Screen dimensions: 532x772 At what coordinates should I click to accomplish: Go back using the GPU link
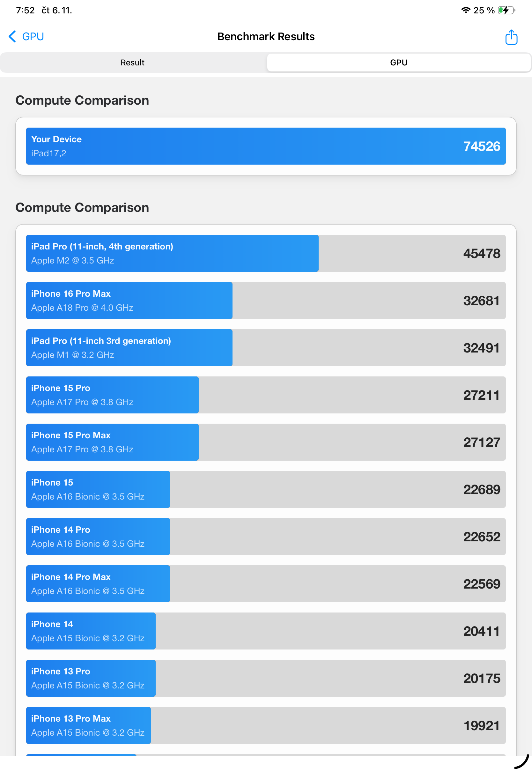click(33, 36)
